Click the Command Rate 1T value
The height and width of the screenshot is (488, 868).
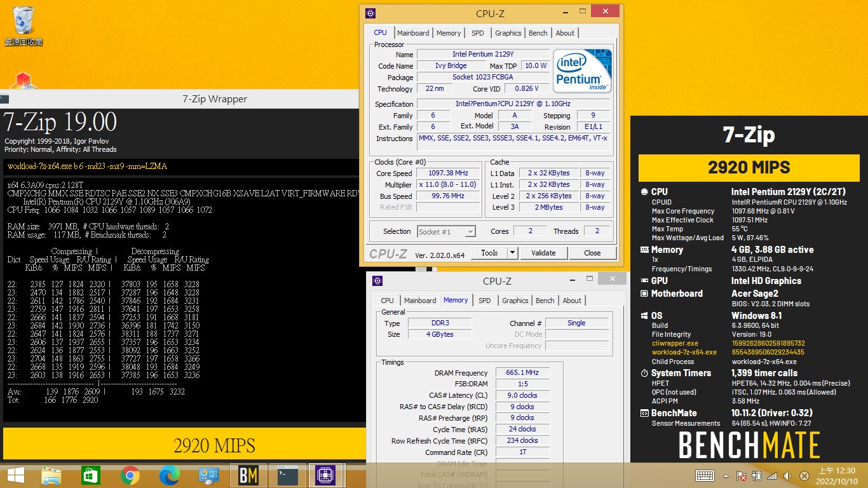(522, 452)
